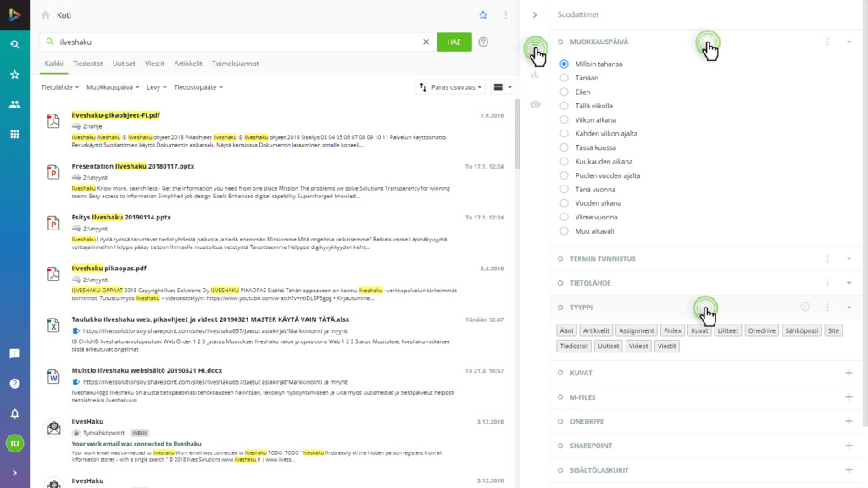Screen dimensions: 868x488
Task: Add the OneDrive filter section
Action: (x=849, y=421)
